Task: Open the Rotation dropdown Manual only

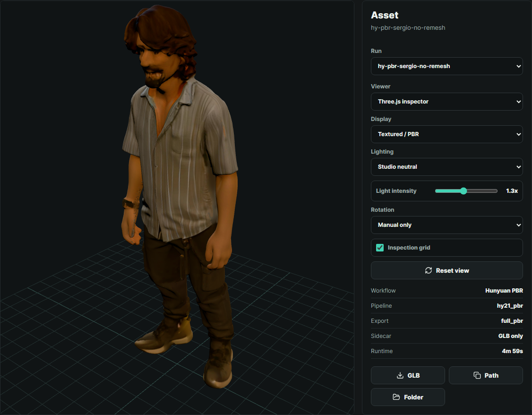Action: pos(446,225)
